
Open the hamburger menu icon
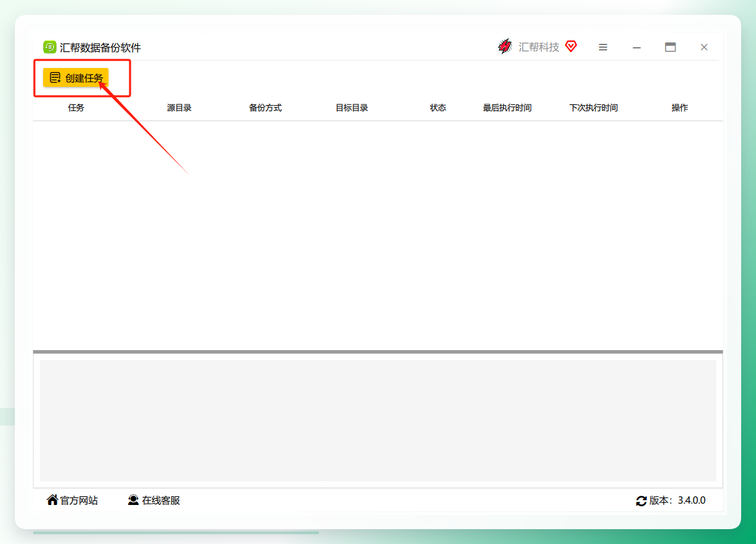point(602,47)
